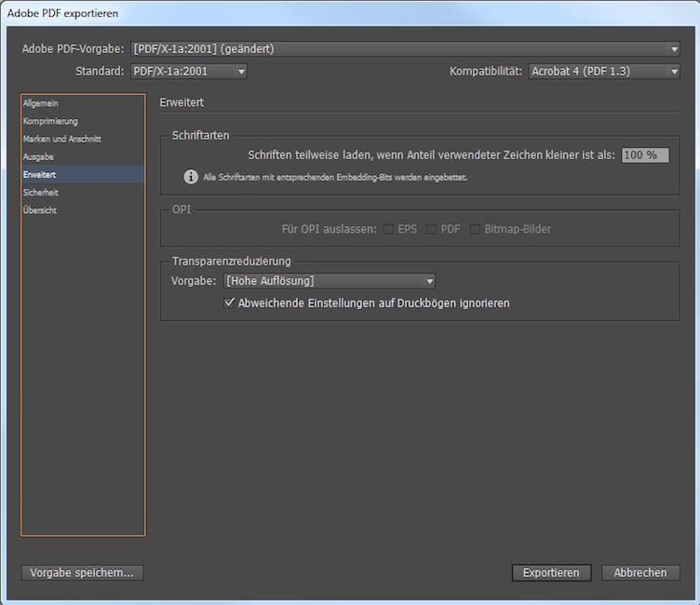Click the Vorgabe speichern button
The width and height of the screenshot is (700, 605).
pyautogui.click(x=82, y=572)
